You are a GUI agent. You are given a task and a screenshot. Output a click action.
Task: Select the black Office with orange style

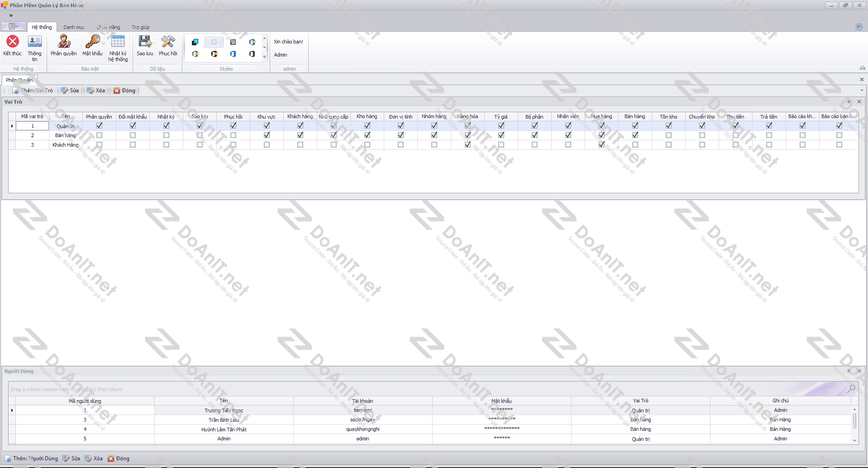click(x=214, y=54)
